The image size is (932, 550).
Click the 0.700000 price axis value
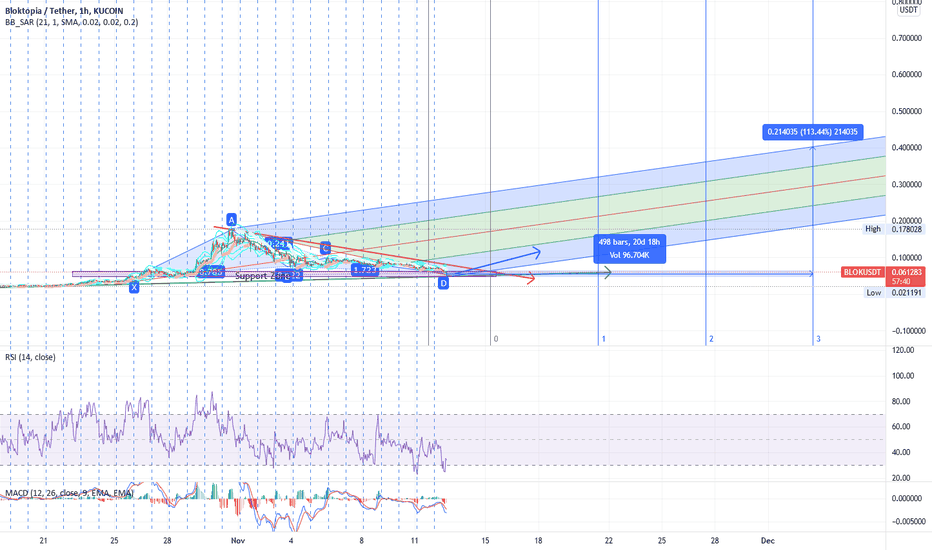(x=906, y=38)
